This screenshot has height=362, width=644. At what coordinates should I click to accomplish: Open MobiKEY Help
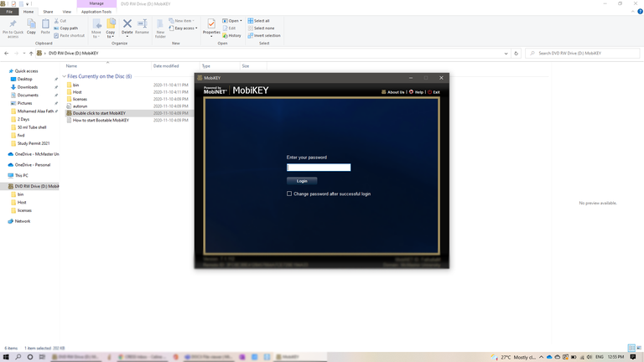[417, 91]
